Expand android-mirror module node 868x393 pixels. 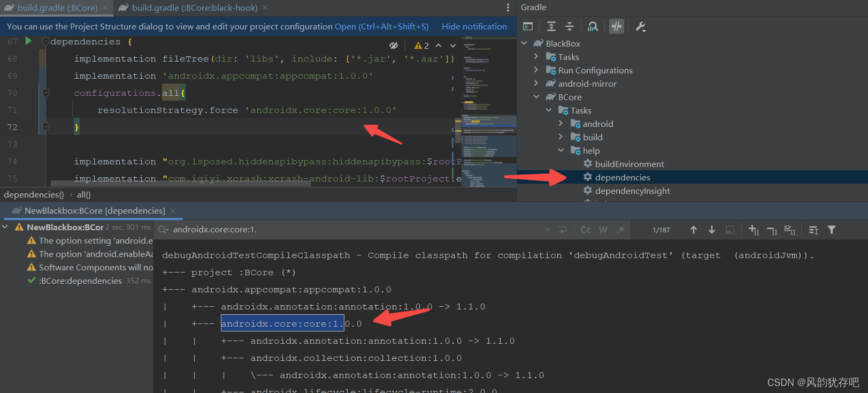pos(536,84)
